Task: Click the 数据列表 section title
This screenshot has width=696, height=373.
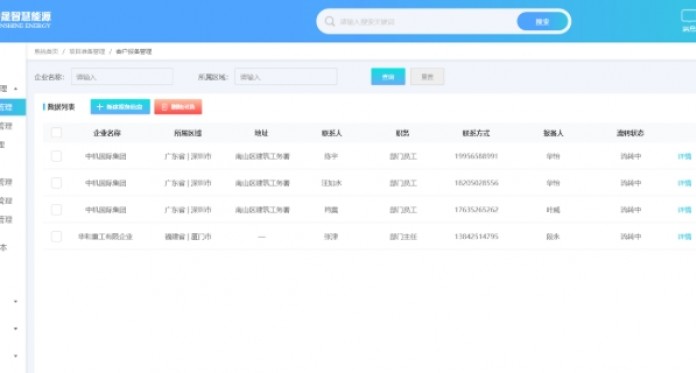Action: (x=61, y=107)
